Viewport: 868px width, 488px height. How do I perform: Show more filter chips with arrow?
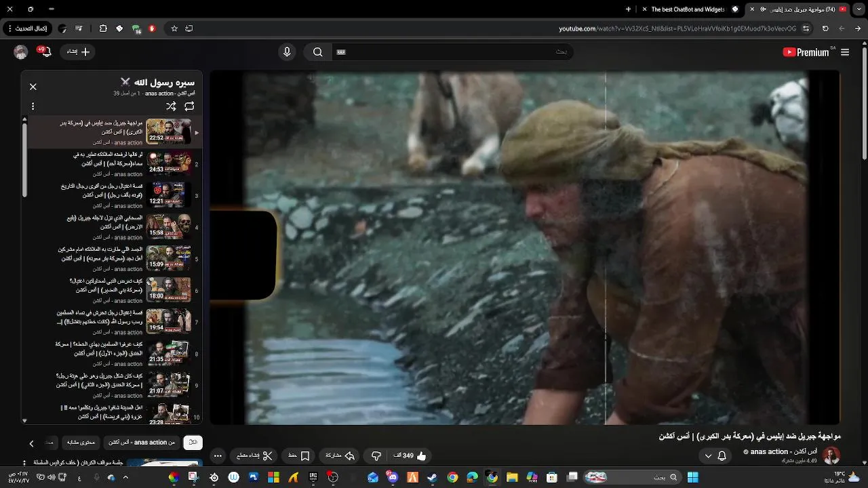(31, 443)
